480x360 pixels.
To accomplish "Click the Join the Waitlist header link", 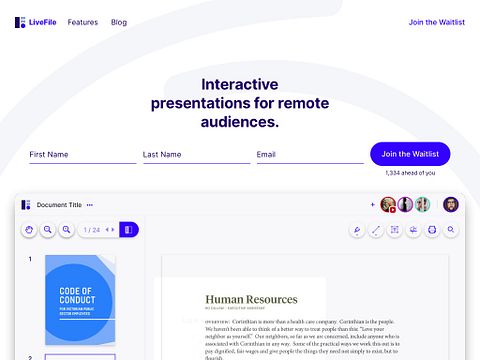I will tap(437, 22).
